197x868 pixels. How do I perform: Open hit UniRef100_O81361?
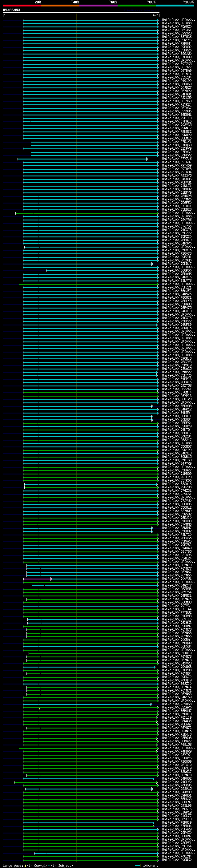[x=177, y=30]
